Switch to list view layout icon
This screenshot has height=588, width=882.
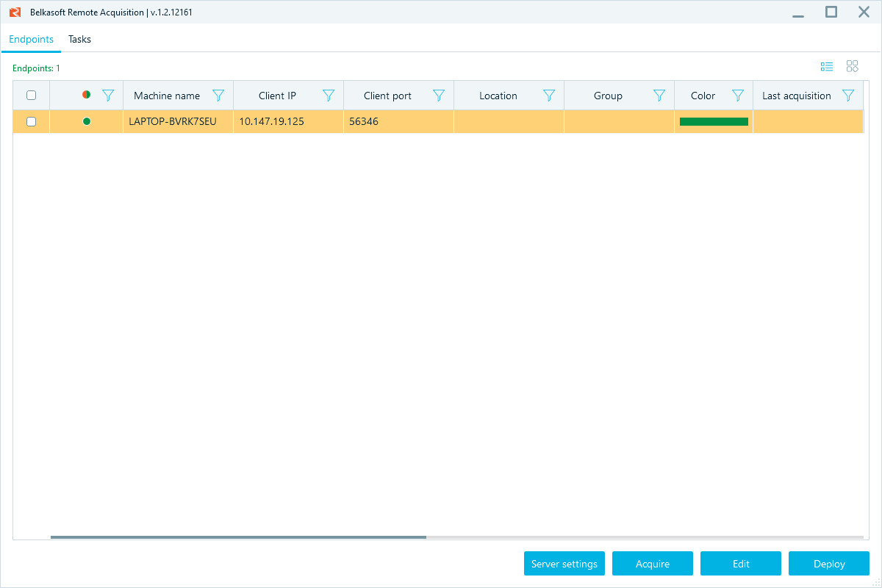[827, 67]
